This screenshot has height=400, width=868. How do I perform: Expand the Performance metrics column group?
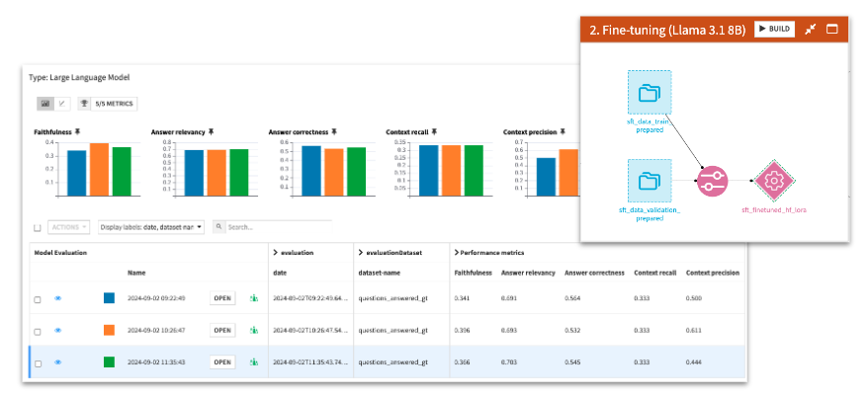coord(457,252)
